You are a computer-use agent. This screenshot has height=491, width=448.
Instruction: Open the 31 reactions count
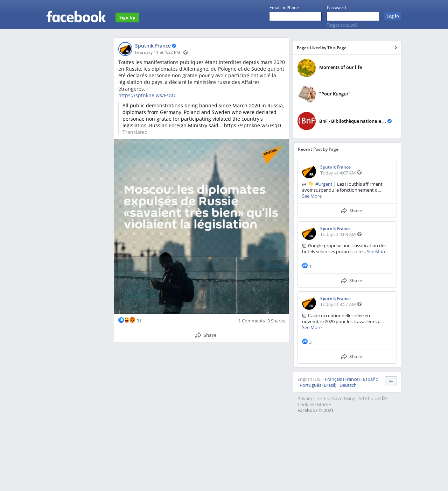[x=139, y=321]
